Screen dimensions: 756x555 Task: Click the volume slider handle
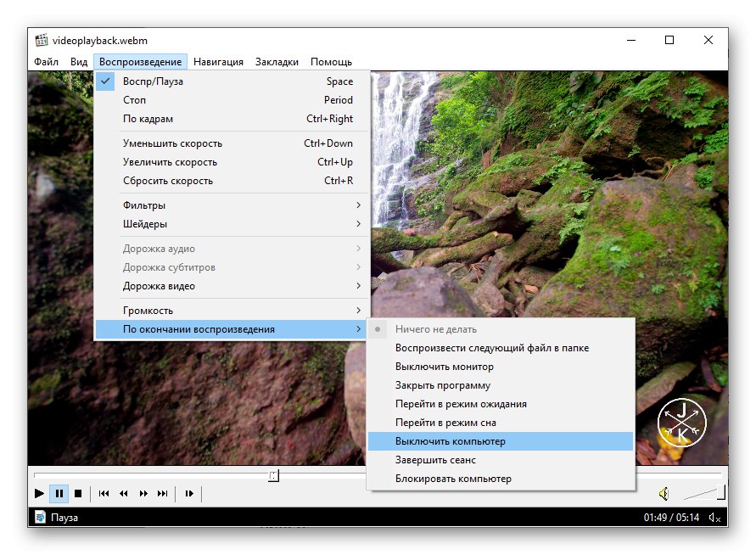721,493
